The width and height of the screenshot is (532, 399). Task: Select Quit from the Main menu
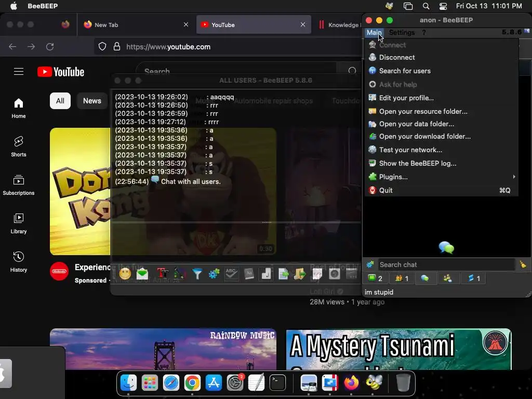(x=441, y=190)
